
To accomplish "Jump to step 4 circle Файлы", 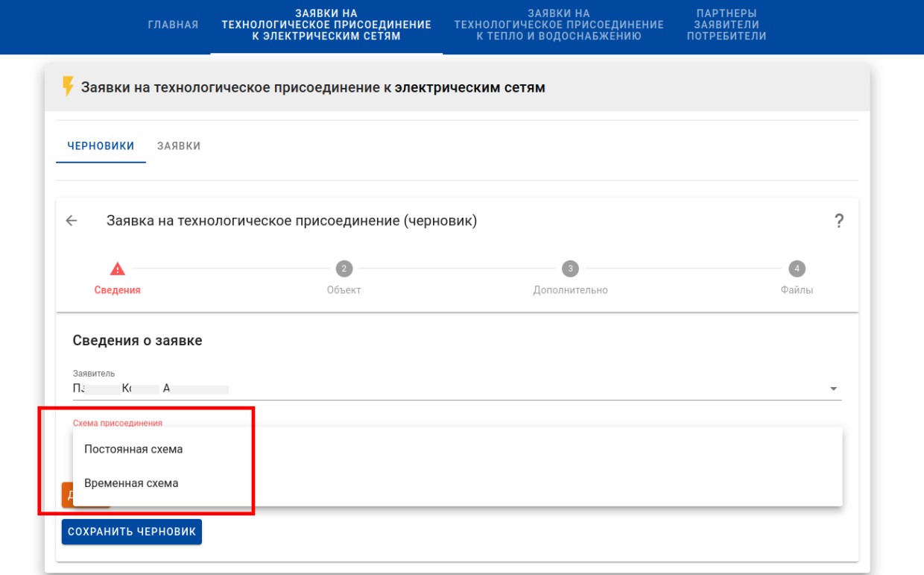I will (x=797, y=269).
